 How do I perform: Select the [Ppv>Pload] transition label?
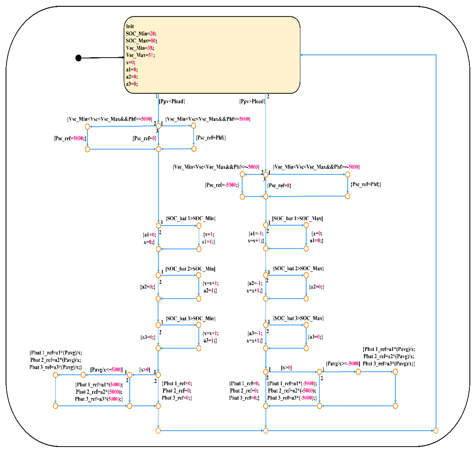(252, 101)
